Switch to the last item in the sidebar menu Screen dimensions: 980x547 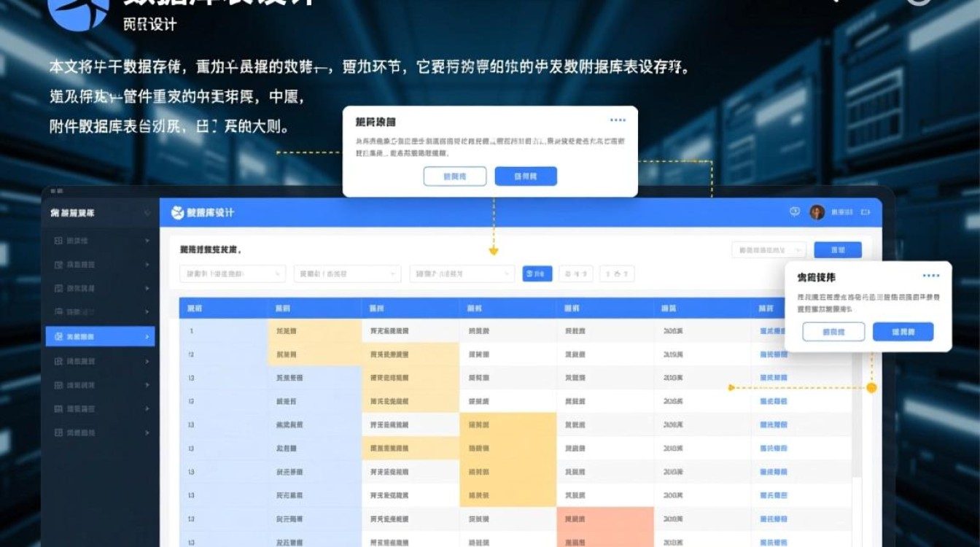pos(99,432)
